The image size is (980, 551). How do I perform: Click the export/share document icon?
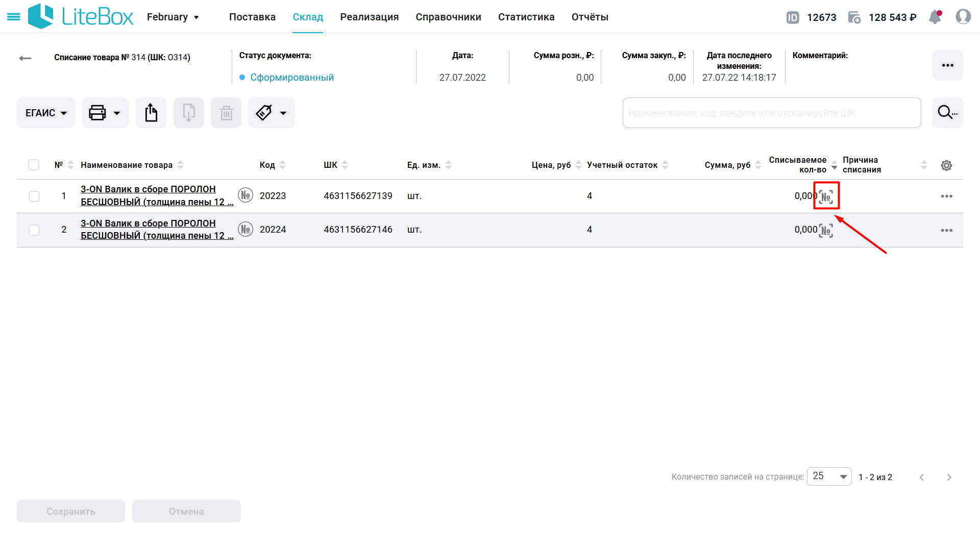click(151, 113)
